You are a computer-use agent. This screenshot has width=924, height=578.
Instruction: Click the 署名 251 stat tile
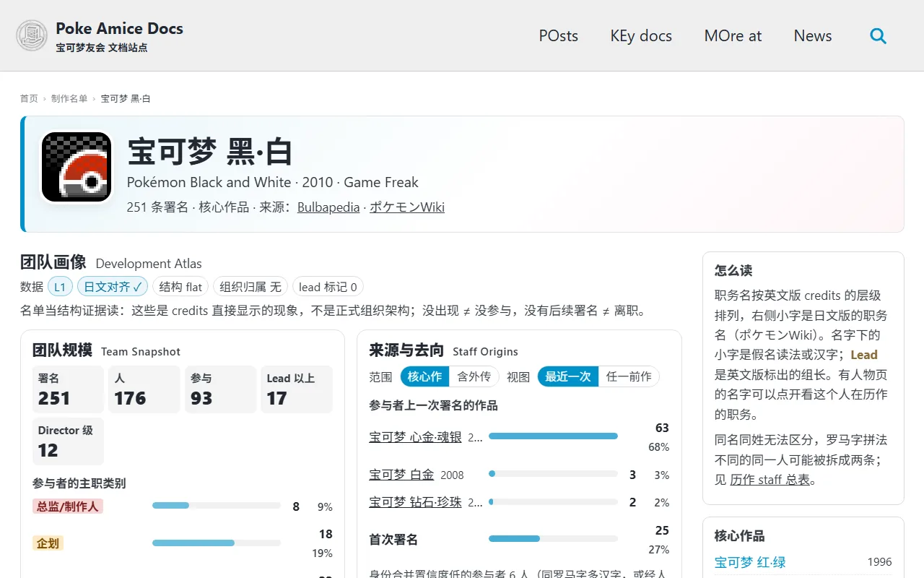point(69,389)
